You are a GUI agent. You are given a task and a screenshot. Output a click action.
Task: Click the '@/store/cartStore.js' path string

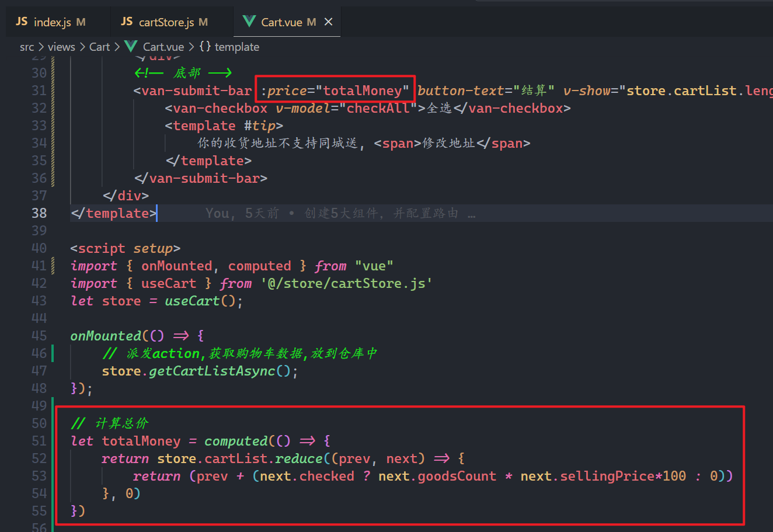347,283
